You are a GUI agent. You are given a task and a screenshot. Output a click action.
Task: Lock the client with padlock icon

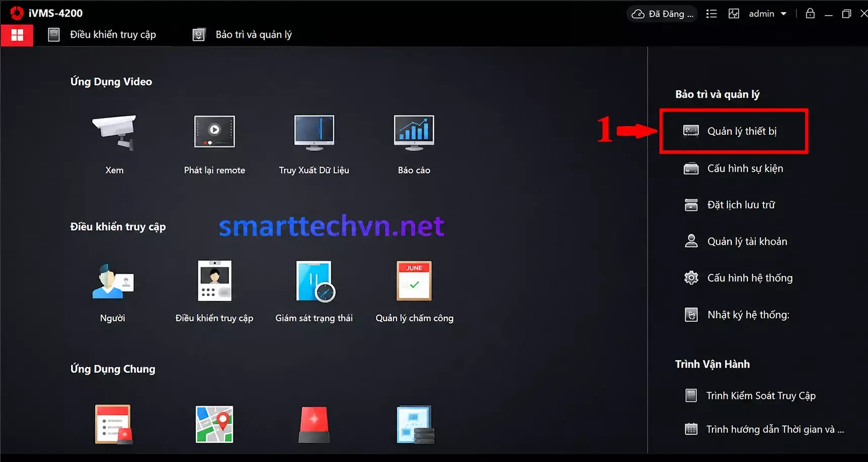pyautogui.click(x=810, y=13)
